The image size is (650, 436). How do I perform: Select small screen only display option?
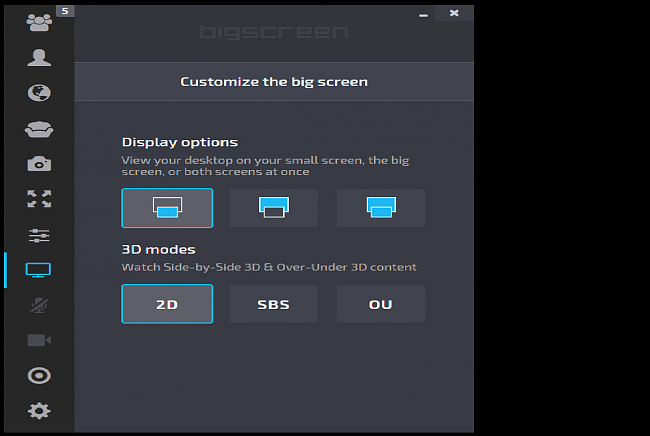[x=167, y=208]
